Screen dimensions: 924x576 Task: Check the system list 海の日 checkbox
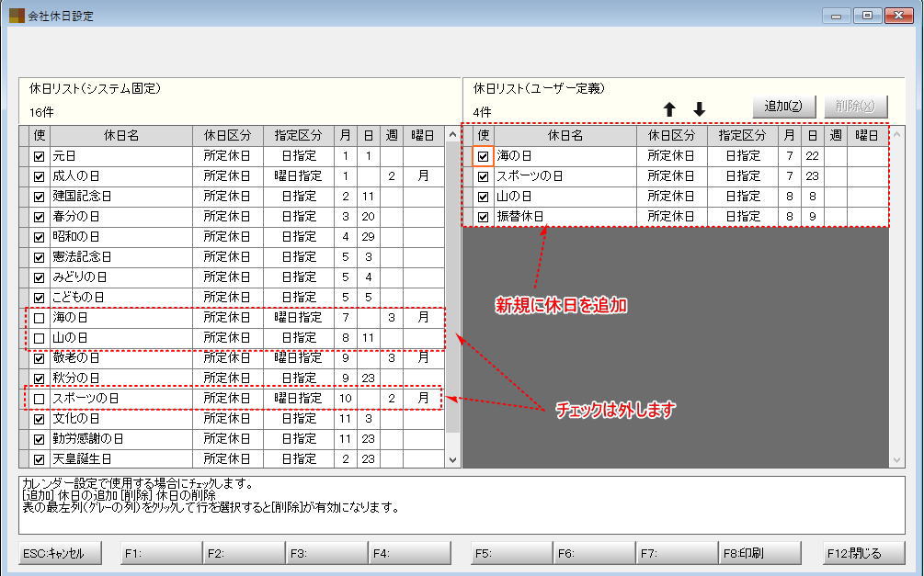coord(39,318)
